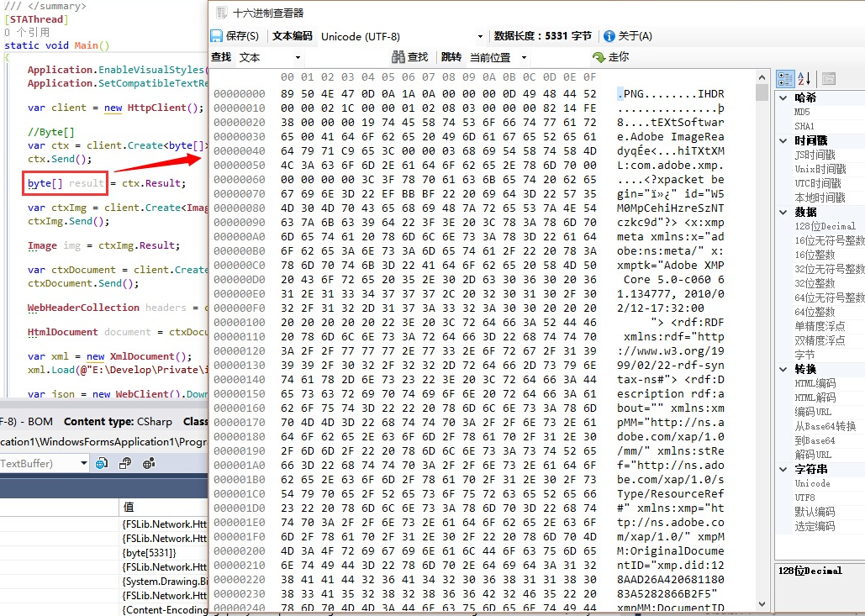Select the 选定编码 property row

click(x=827, y=526)
